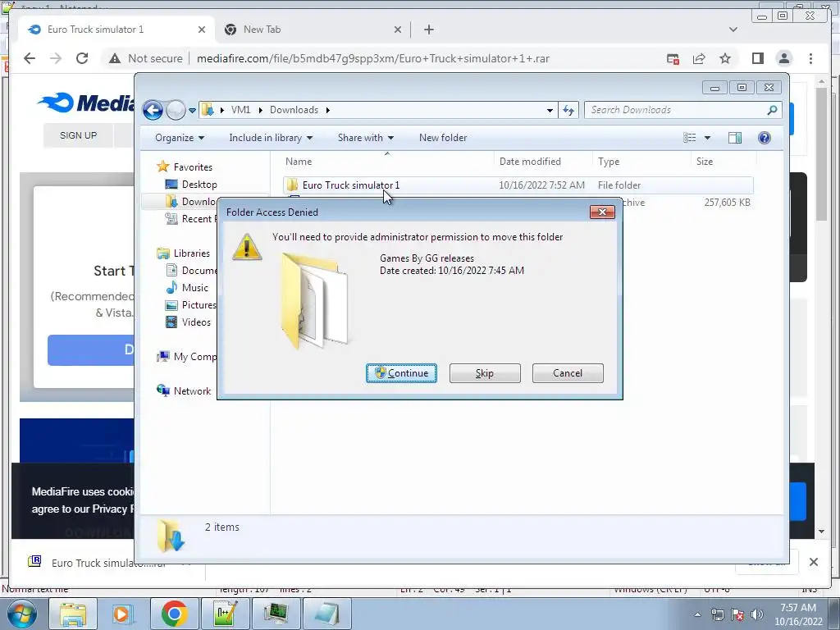
Task: Open Windows Media Player taskbar icon
Action: 123,614
